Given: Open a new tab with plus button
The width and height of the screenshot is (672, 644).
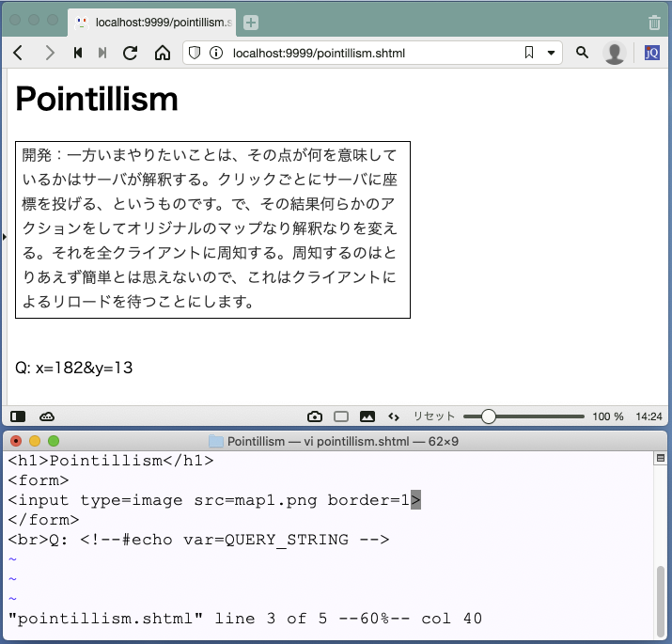Looking at the screenshot, I should [x=251, y=22].
